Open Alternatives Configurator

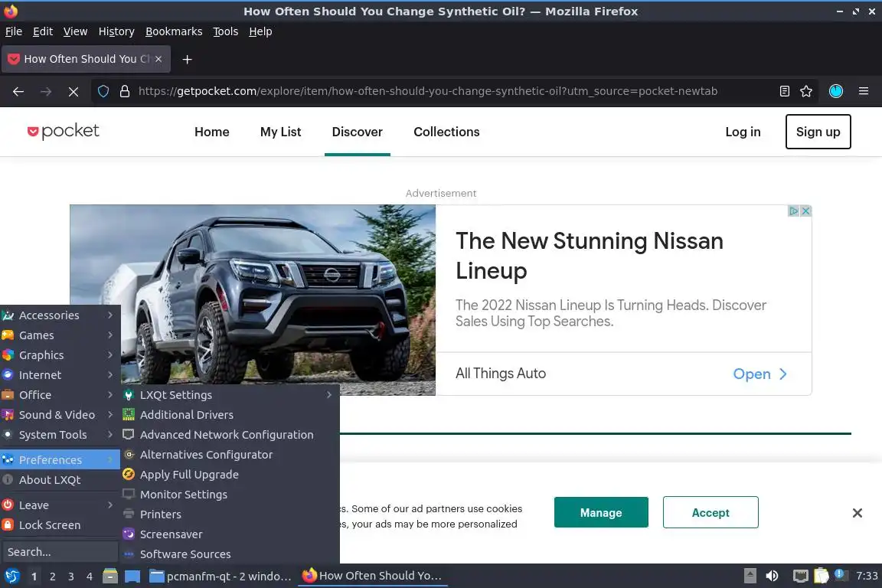tap(230, 455)
